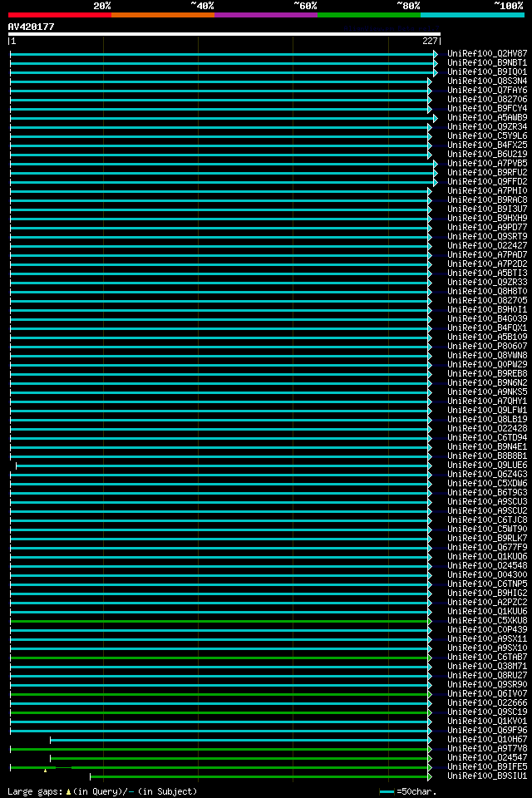Select the UniRef100_B8B8B1 label
Viewport: 532px width, 798px height.
[x=487, y=456]
